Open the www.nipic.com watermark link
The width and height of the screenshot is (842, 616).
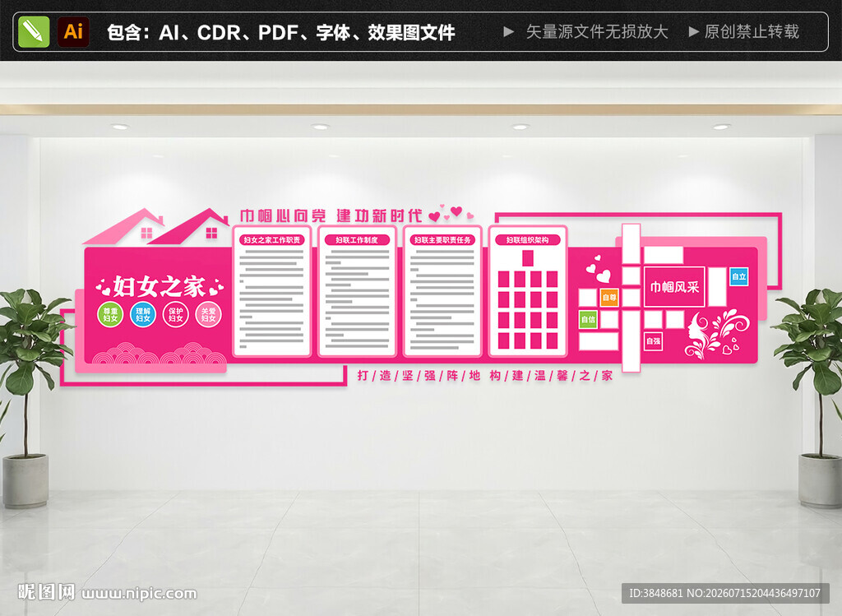click(x=139, y=594)
